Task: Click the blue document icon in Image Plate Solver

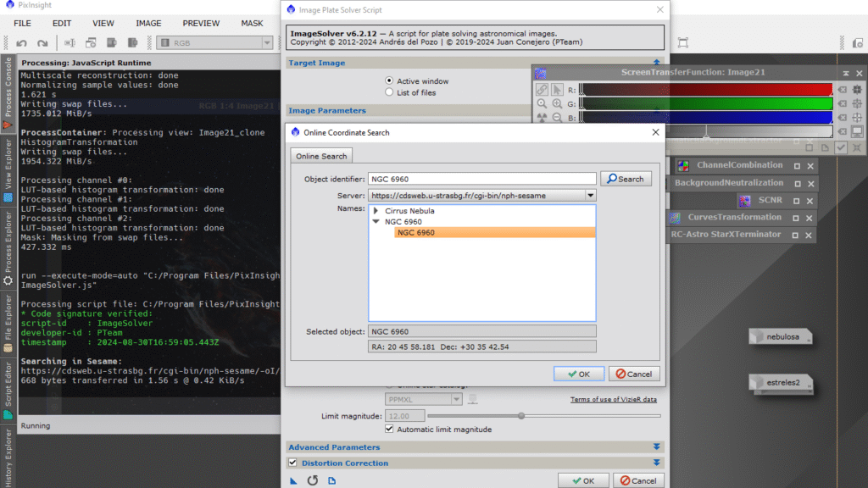Action: (x=331, y=481)
